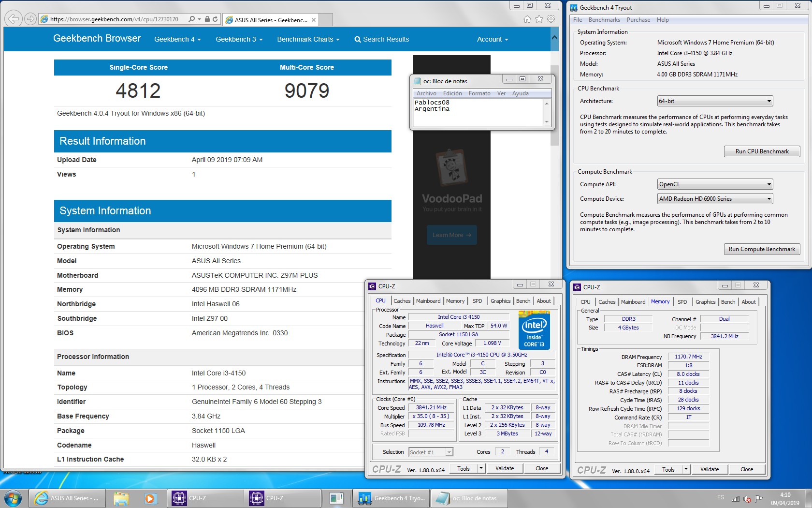Image resolution: width=812 pixels, height=508 pixels.
Task: Open browser Tools gear icon
Action: [551, 19]
